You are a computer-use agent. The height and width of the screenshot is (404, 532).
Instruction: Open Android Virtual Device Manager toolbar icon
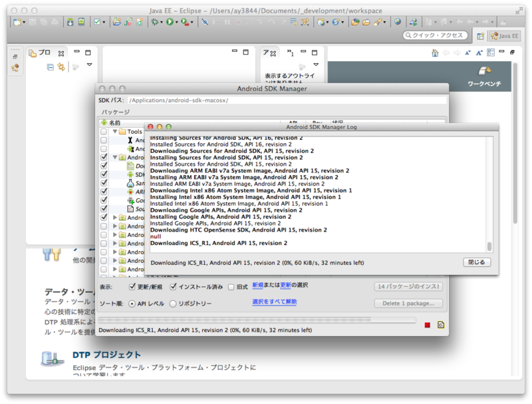(81, 22)
